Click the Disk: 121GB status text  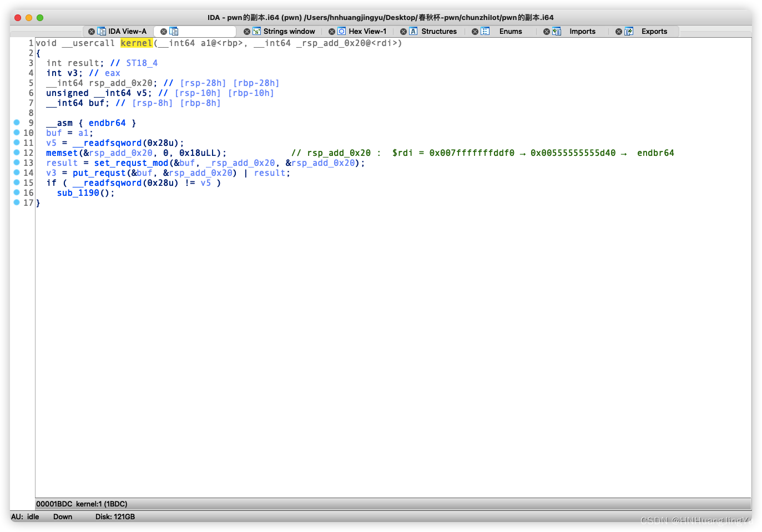click(115, 516)
